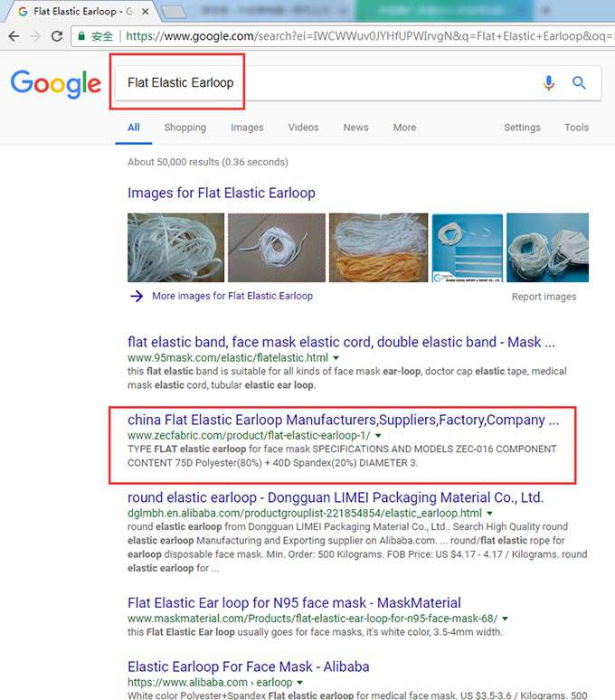Expand dropdown arrow next to alibaba.com earloop URL
This screenshot has width=615, height=700.
[x=300, y=683]
